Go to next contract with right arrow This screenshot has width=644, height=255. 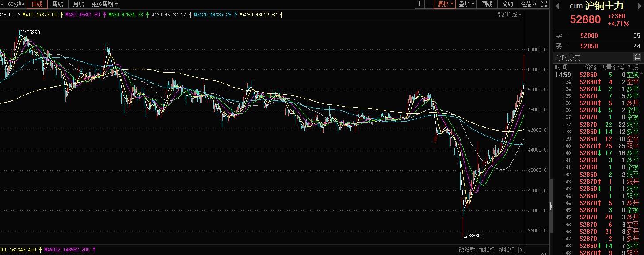pyautogui.click(x=639, y=6)
